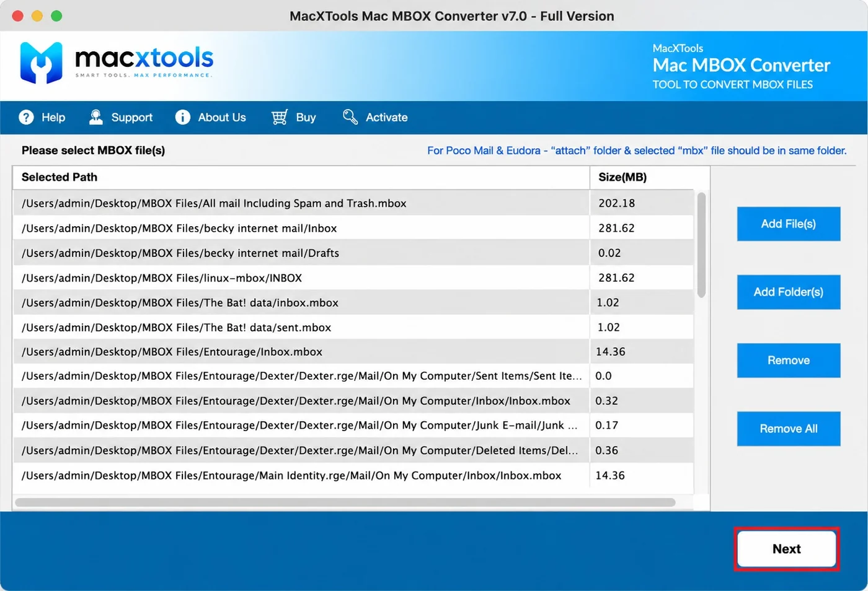Click the 202.18 size cell

[x=642, y=203]
